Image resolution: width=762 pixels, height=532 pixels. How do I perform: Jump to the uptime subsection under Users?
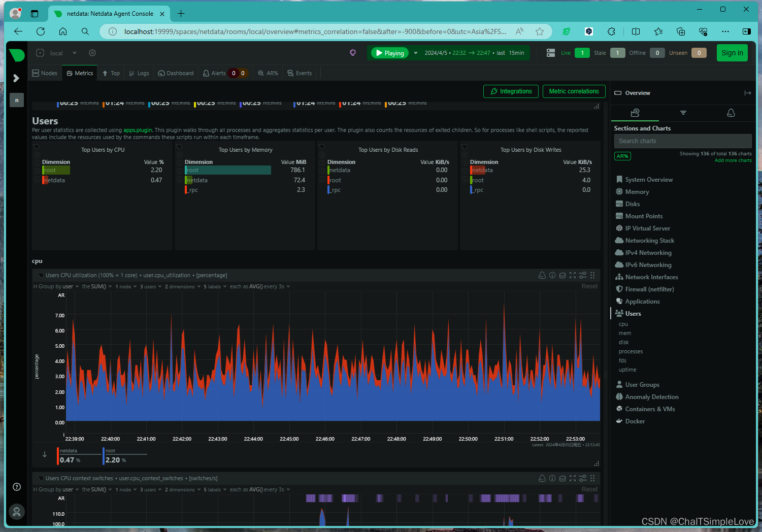pyautogui.click(x=627, y=370)
